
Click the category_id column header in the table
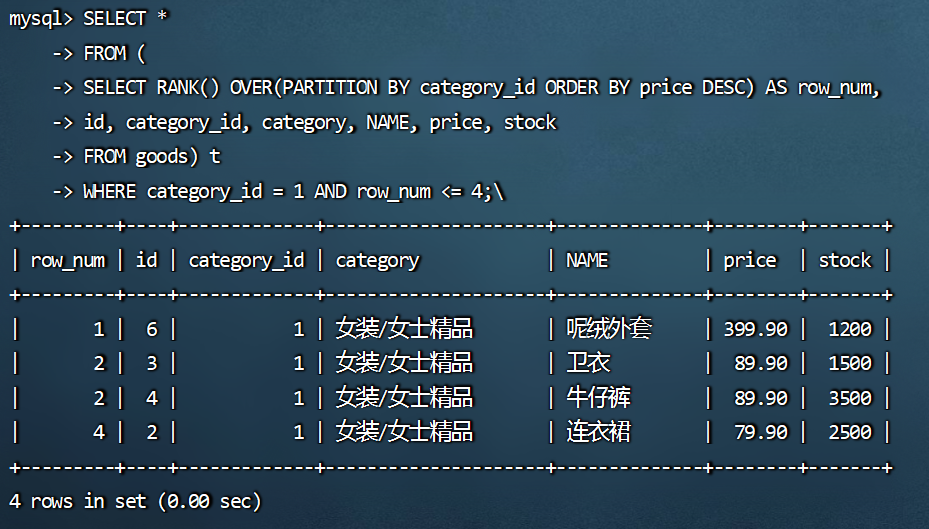click(x=246, y=261)
